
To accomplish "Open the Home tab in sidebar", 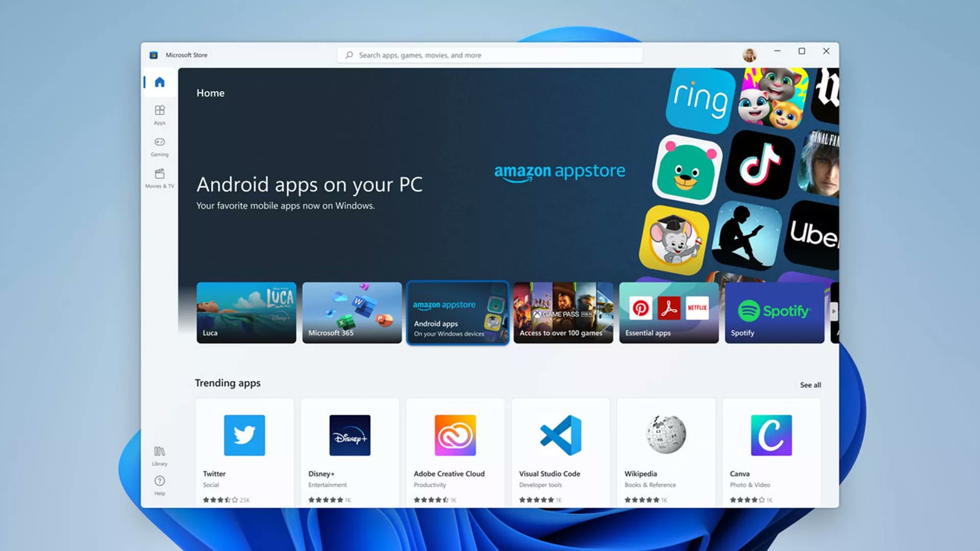I will [160, 82].
